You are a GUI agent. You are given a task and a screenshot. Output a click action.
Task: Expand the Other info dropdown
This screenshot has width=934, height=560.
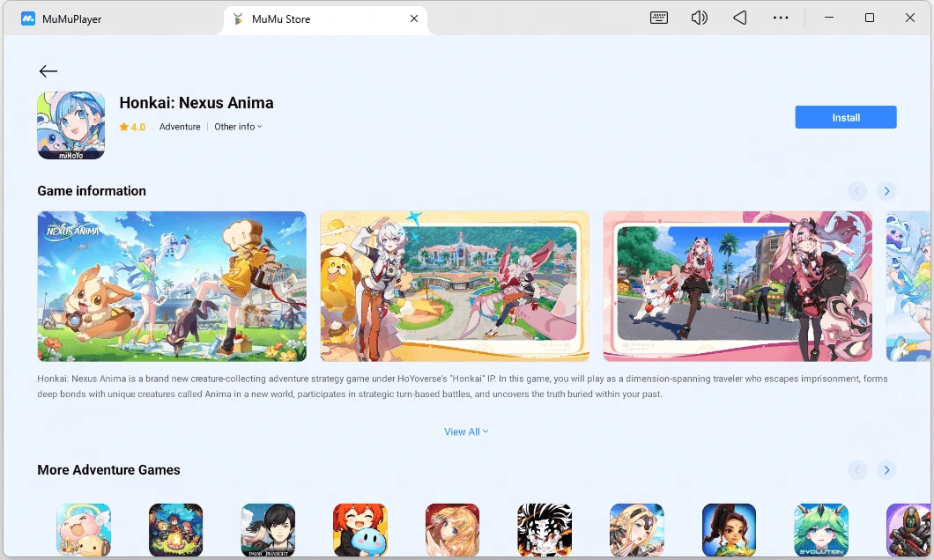pos(238,127)
